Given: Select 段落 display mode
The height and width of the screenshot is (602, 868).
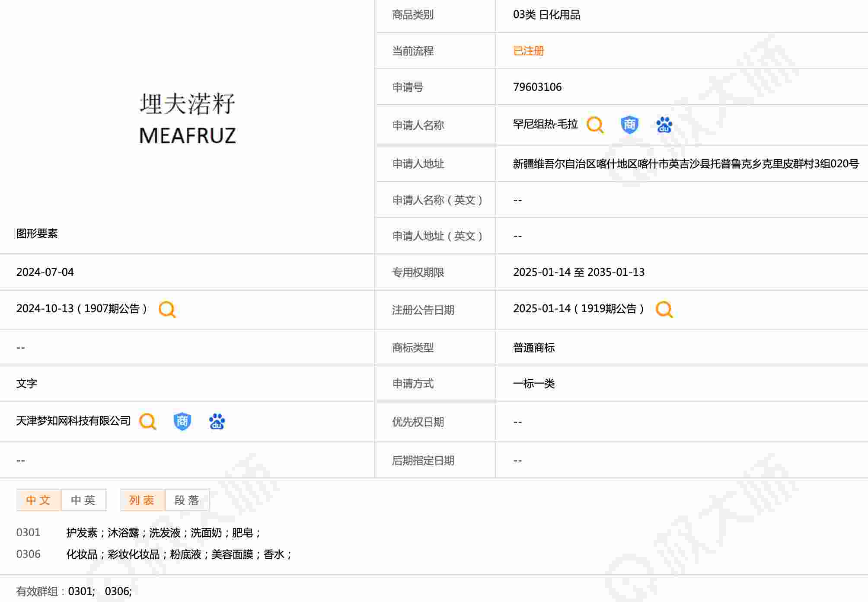Looking at the screenshot, I should 187,500.
